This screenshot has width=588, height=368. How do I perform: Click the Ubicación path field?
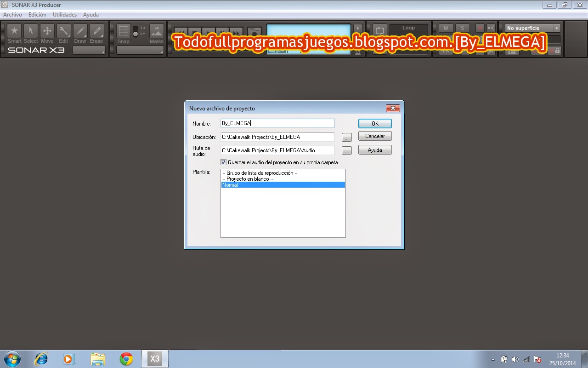[277, 137]
